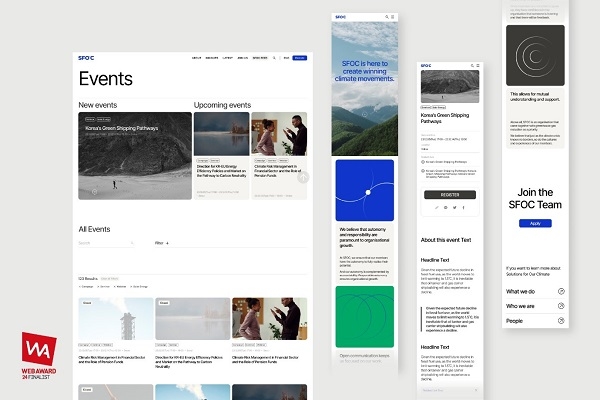Open hamburger menu on event detail mobile page

476,66
